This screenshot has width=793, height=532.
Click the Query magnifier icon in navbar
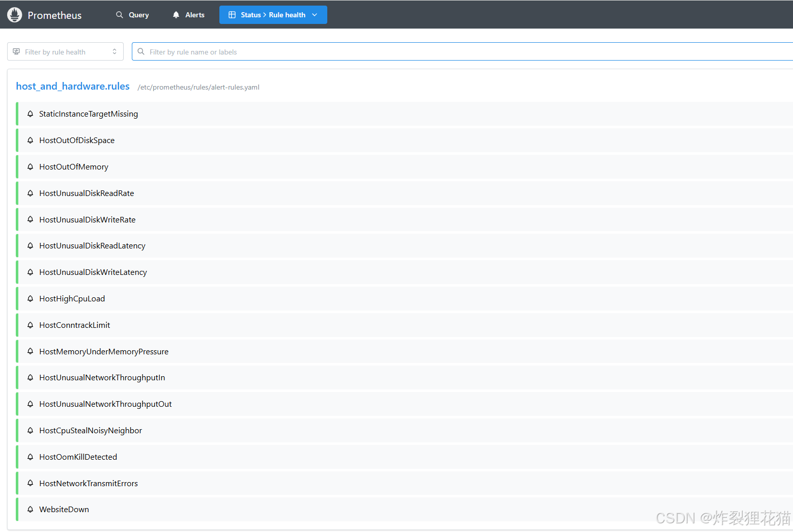[120, 15]
